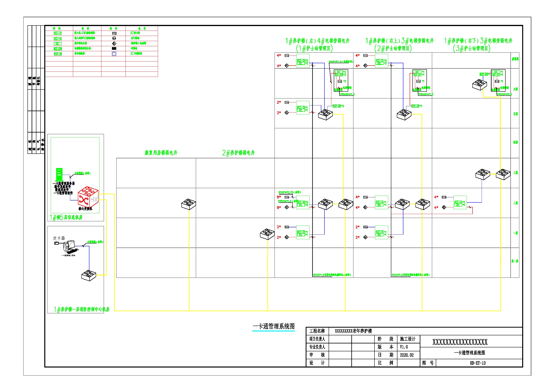The width and height of the screenshot is (555, 392).
Task: Select the subheading (3#护士站管理区)
Action: pos(472,49)
